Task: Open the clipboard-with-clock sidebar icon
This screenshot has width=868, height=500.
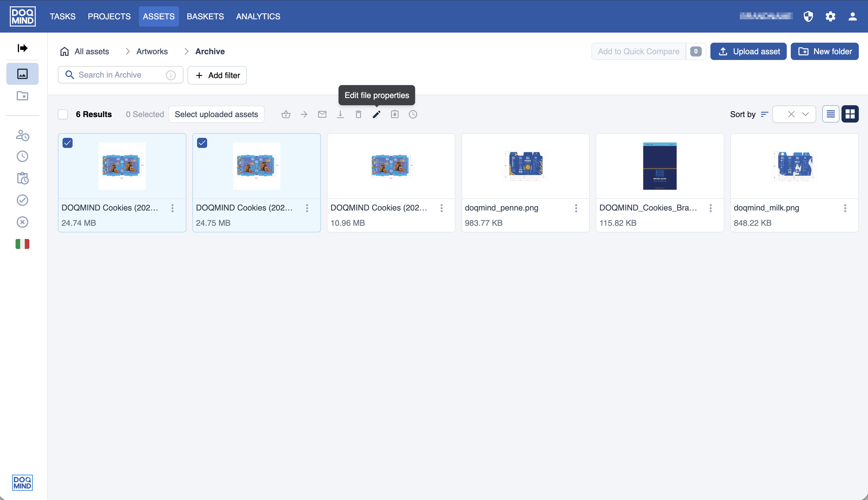Action: (22, 178)
